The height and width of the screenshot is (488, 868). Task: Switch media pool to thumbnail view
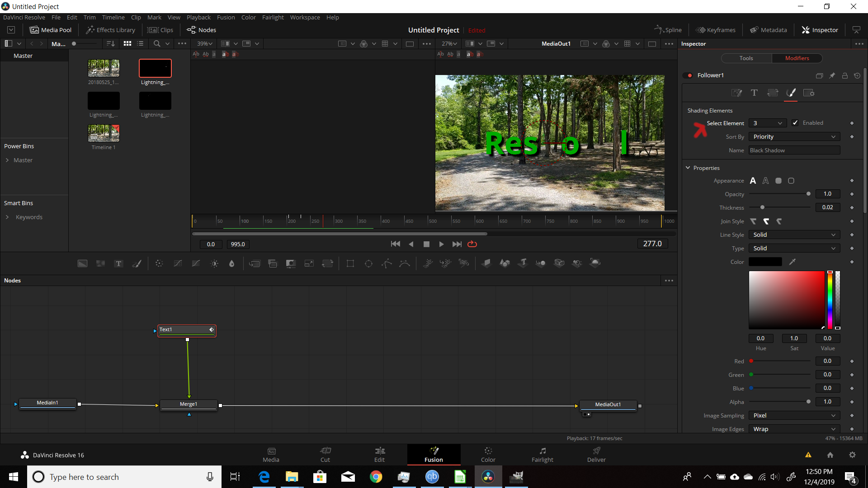(x=127, y=43)
